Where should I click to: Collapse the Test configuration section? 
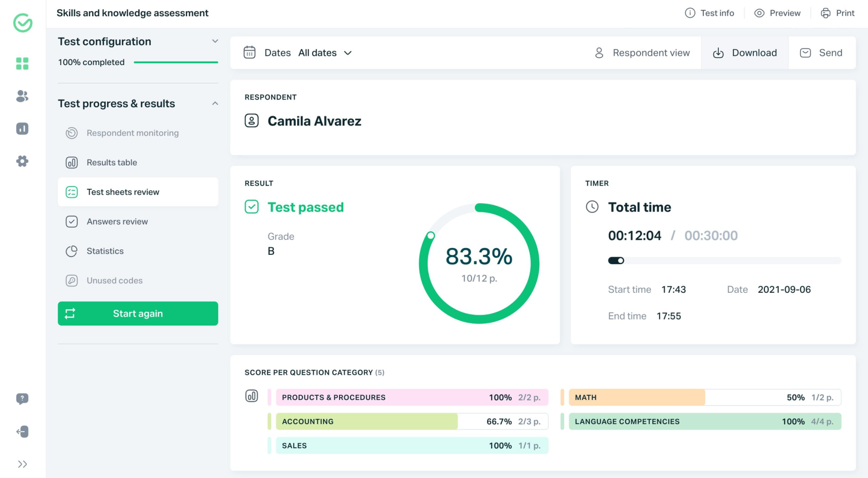click(x=215, y=42)
